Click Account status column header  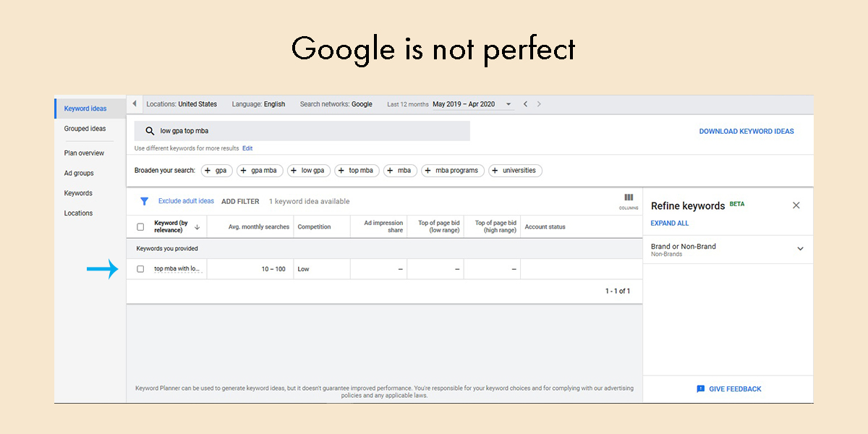click(x=545, y=227)
